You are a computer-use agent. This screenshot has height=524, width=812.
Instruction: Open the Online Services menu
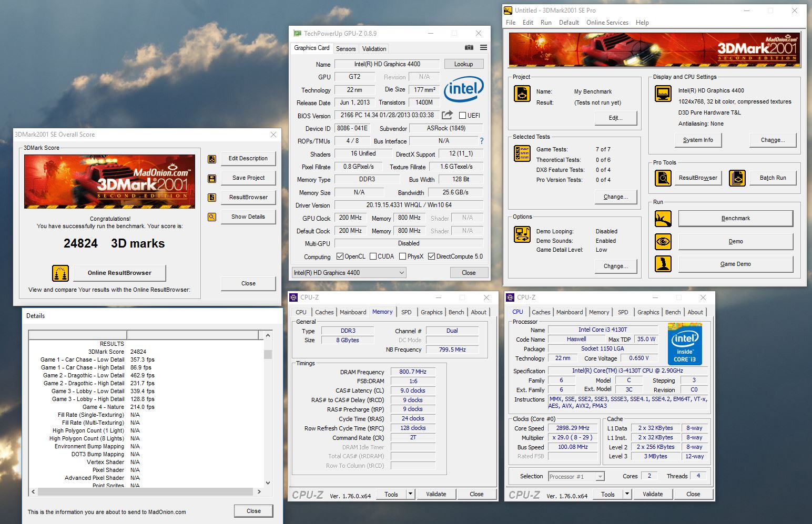607,23
